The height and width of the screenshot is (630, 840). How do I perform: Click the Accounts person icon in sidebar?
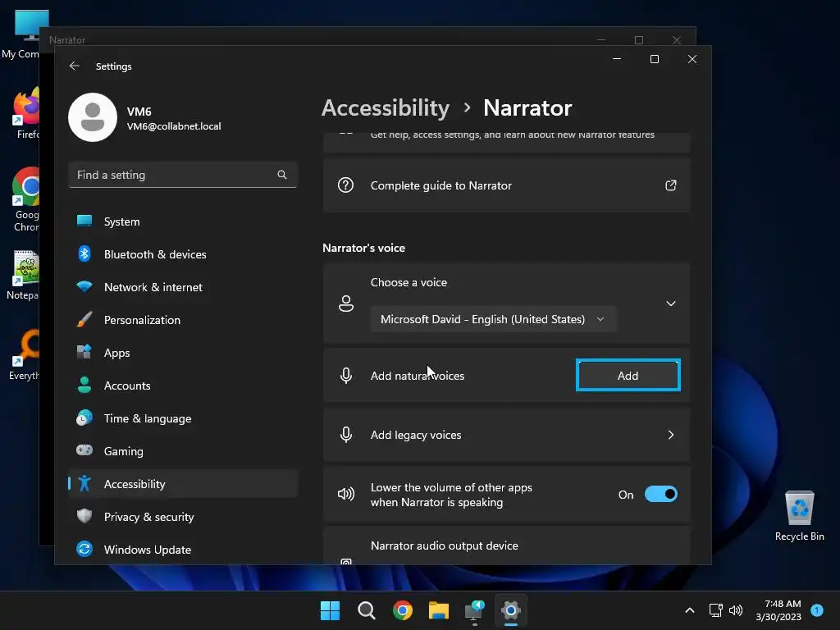84,385
